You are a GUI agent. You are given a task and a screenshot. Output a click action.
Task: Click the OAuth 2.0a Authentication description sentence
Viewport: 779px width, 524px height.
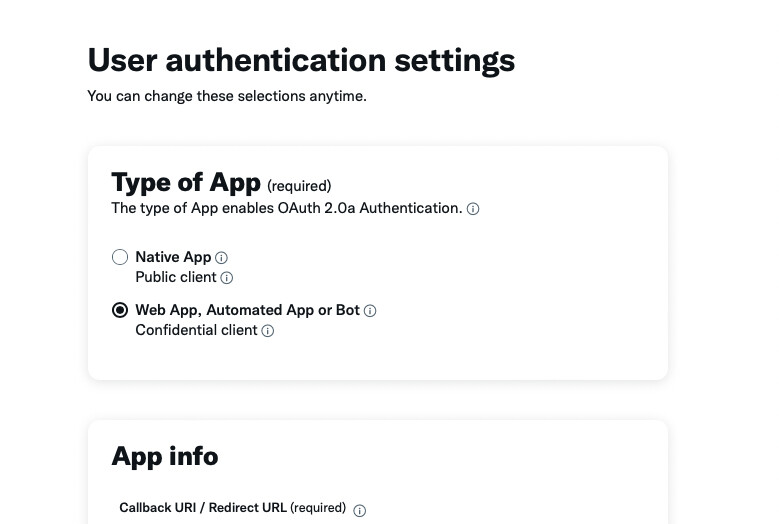[286, 208]
